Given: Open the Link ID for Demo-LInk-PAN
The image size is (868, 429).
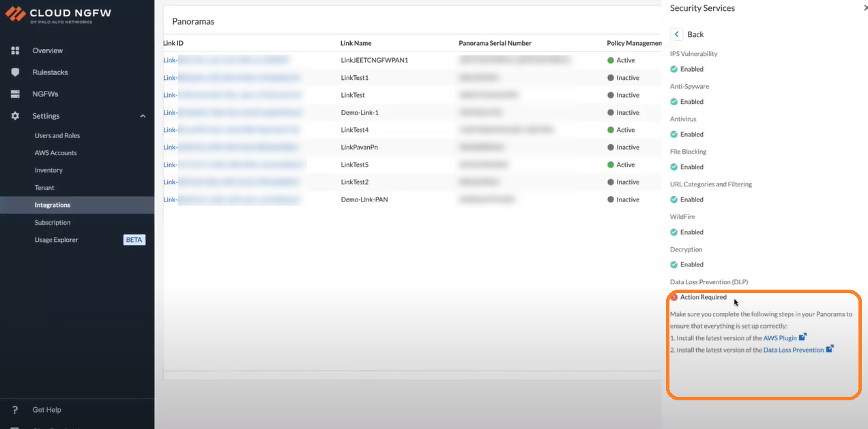Looking at the screenshot, I should (232, 199).
